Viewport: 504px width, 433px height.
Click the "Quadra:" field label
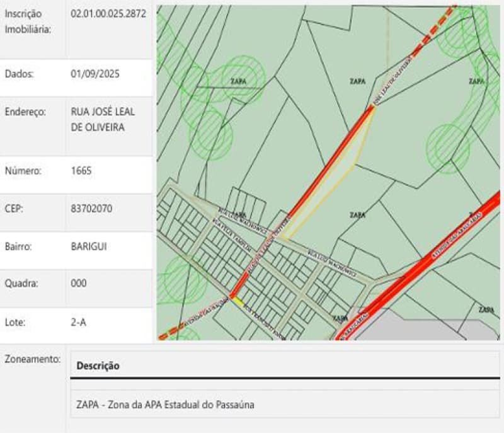tap(21, 284)
